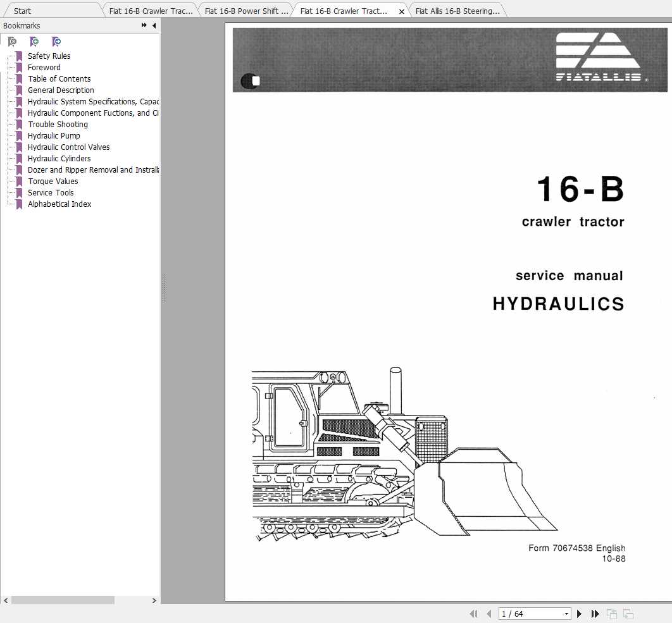This screenshot has height=623, width=672.
Task: Open the Foreword bookmark
Action: 44,67
